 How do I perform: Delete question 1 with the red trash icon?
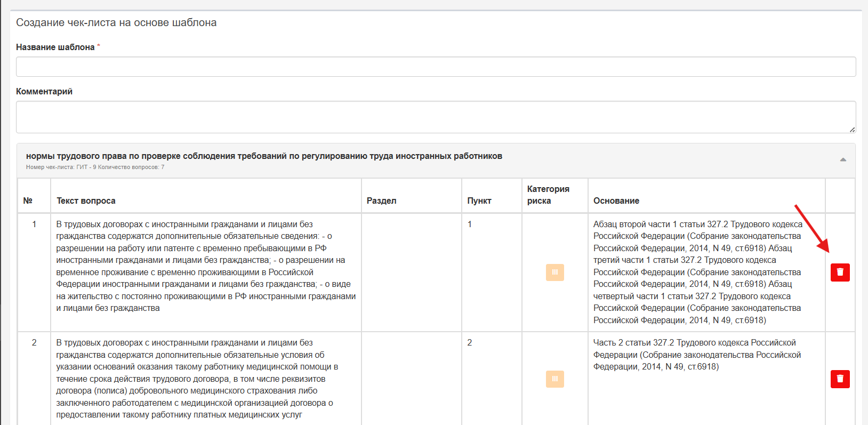(x=840, y=272)
